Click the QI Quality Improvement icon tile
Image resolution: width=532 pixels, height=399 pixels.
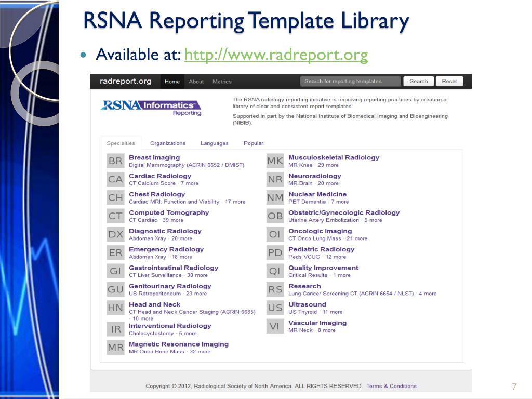275,271
